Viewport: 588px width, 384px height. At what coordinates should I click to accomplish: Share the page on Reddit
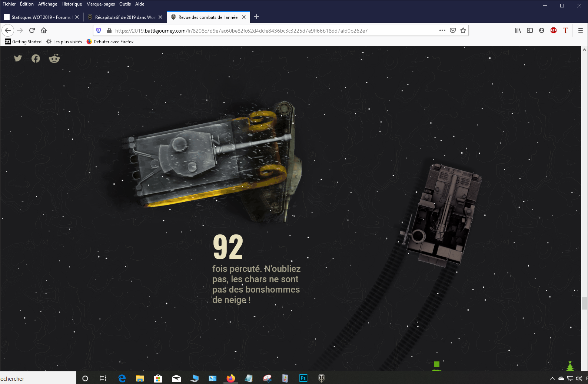click(54, 58)
